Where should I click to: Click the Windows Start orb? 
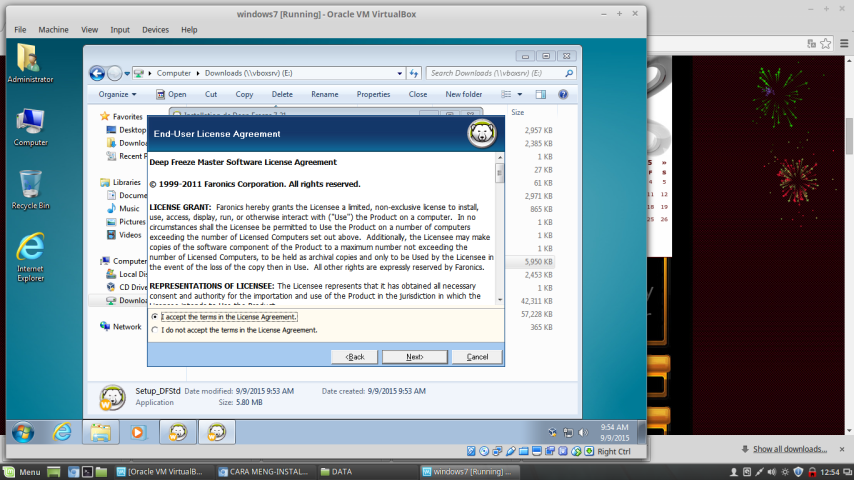[23, 433]
